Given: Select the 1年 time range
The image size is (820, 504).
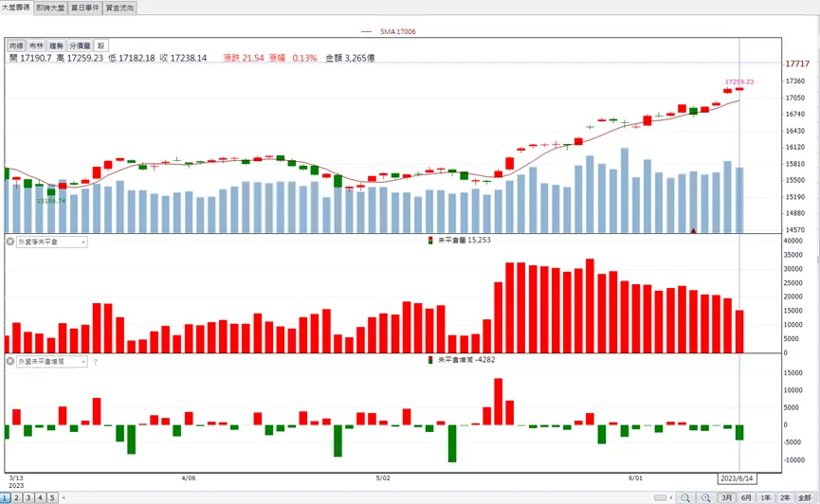Looking at the screenshot, I should [x=766, y=497].
